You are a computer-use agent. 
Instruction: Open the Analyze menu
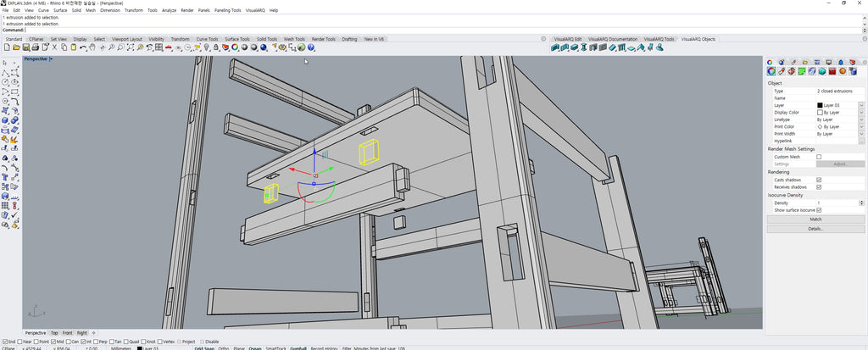[x=170, y=10]
